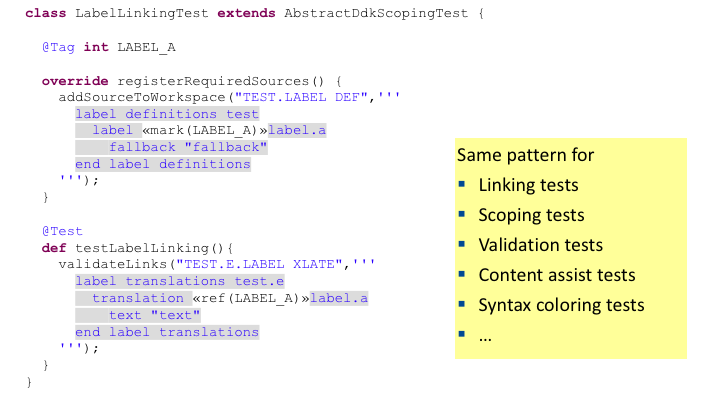The width and height of the screenshot is (720, 398).
Task: Click the 'end label definitions' line
Action: tap(163, 164)
